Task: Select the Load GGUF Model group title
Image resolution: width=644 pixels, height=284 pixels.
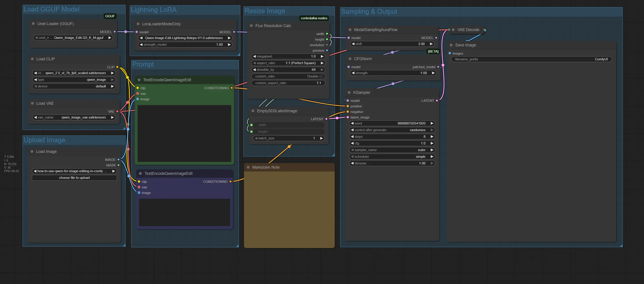Action: tap(52, 9)
